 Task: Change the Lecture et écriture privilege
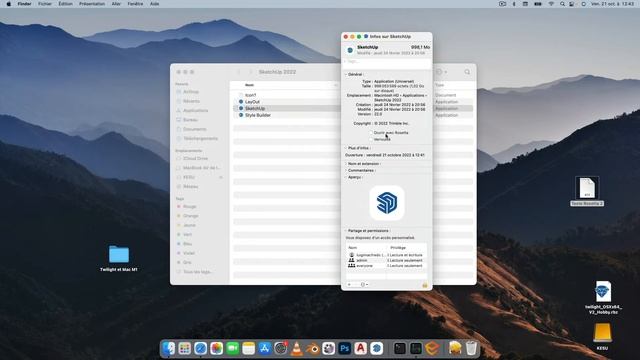click(405, 255)
